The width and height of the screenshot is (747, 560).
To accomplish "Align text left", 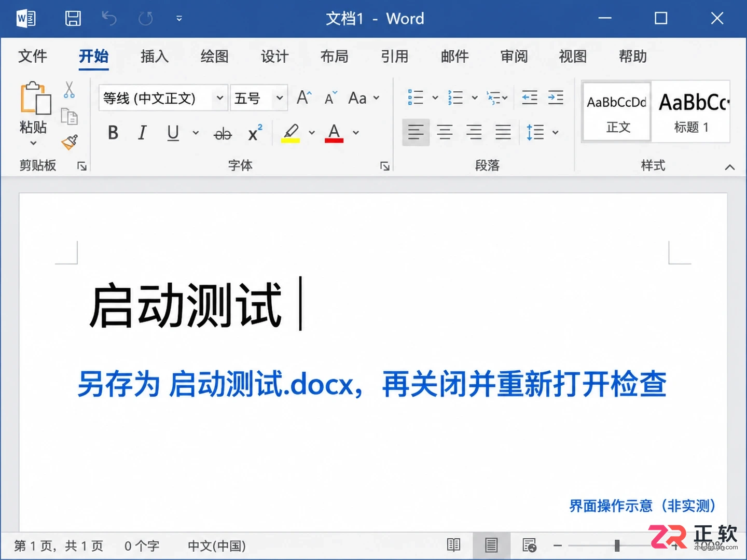I will (416, 132).
